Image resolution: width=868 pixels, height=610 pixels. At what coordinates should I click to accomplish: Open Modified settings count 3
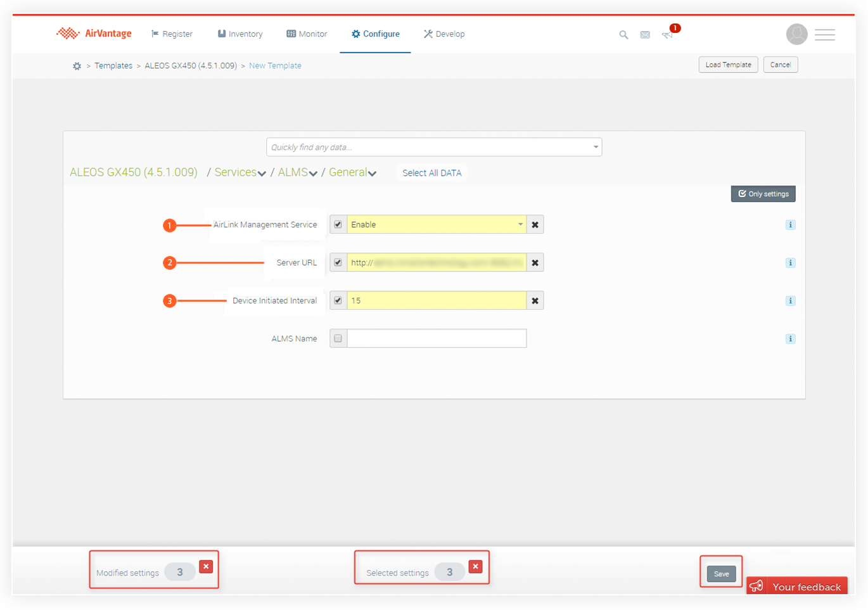[179, 572]
